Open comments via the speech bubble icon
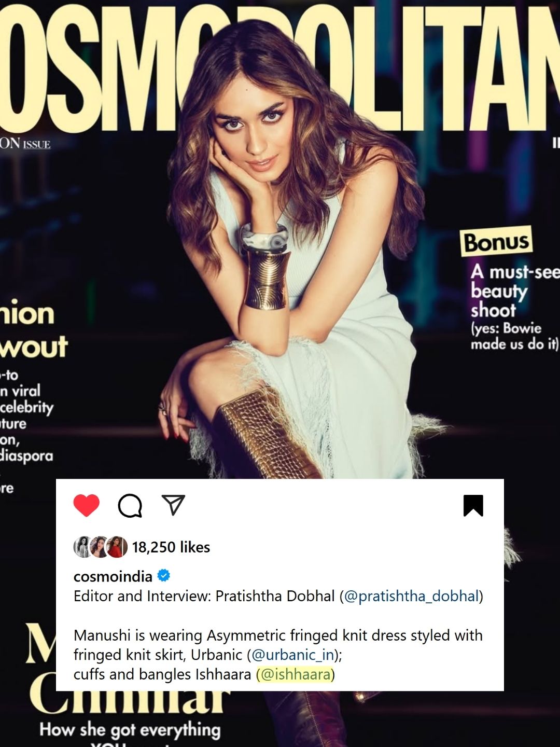 [x=130, y=505]
